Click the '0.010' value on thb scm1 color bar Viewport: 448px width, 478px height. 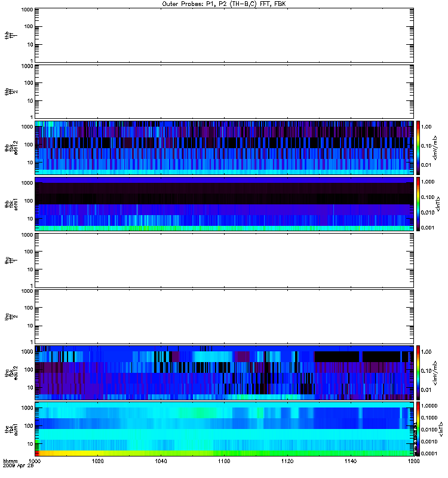(x=428, y=213)
